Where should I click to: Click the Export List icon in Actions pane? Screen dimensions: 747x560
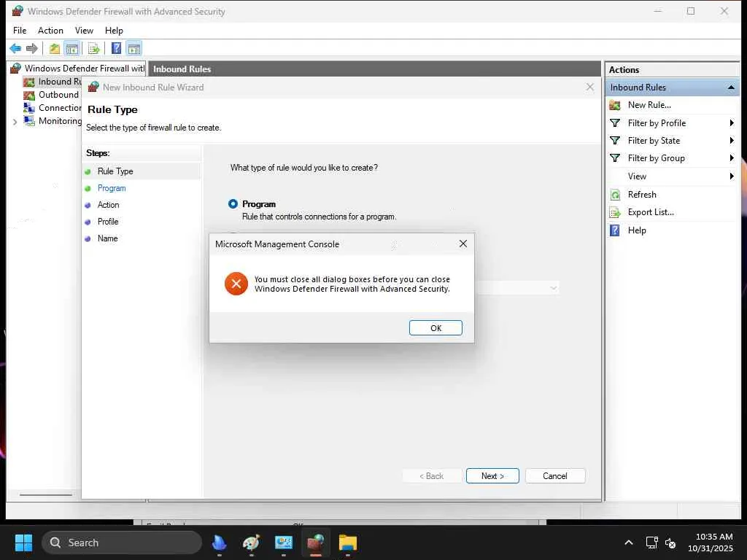[x=615, y=212]
